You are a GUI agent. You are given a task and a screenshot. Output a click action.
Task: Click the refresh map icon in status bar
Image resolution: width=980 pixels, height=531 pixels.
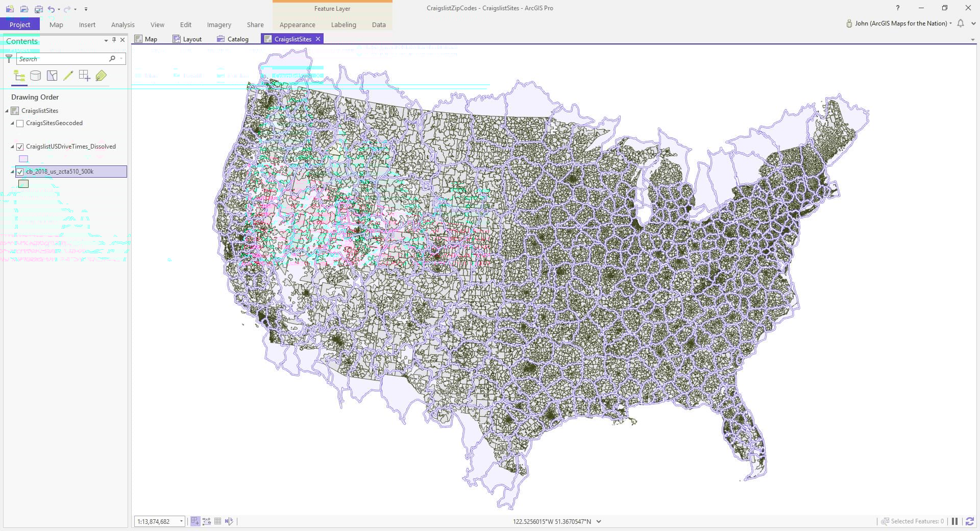tap(969, 521)
